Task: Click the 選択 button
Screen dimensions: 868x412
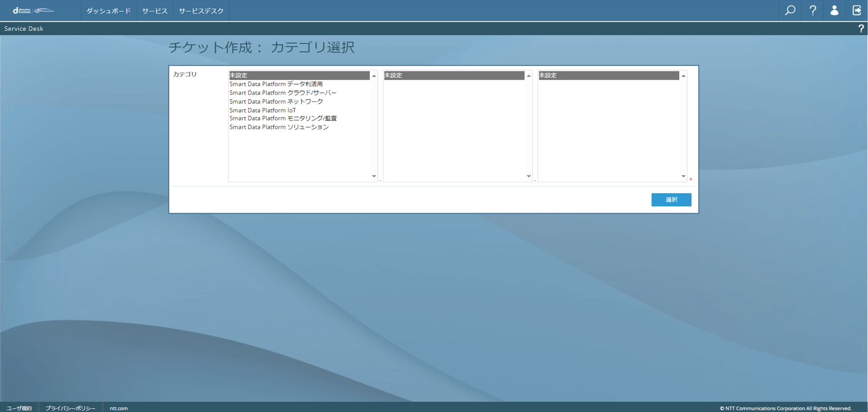Action: (671, 200)
